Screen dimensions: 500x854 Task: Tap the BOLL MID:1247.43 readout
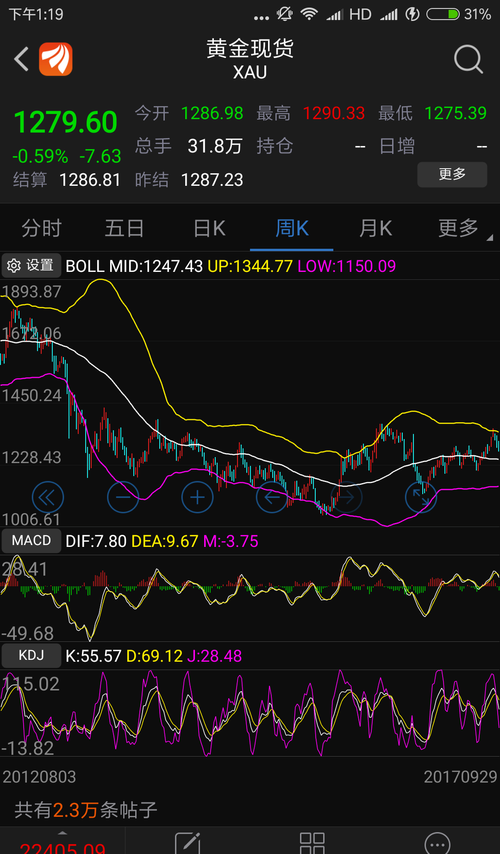click(x=134, y=266)
